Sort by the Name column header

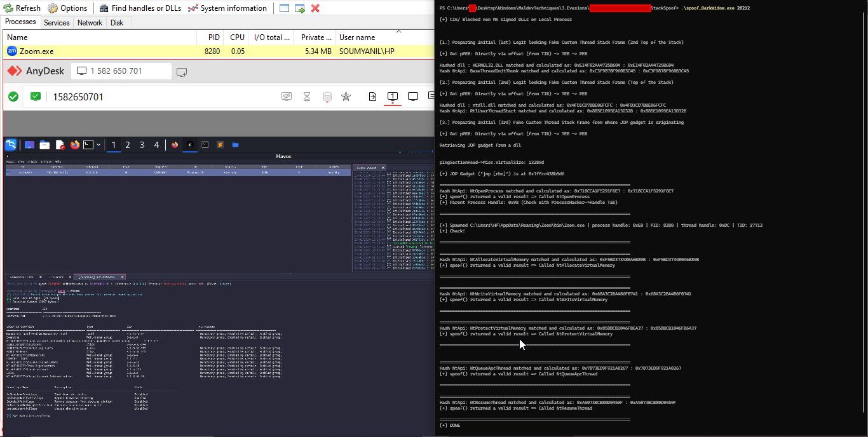coord(100,37)
